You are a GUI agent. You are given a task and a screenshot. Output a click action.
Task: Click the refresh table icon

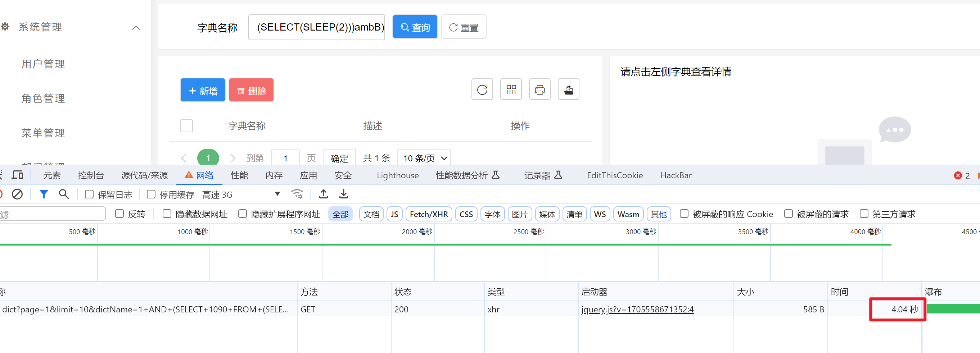pos(482,90)
